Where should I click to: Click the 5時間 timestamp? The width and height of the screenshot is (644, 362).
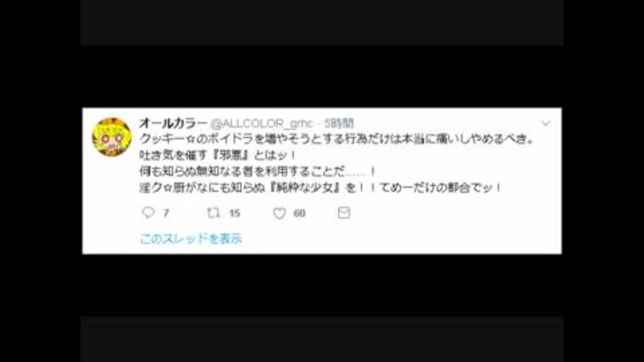pyautogui.click(x=339, y=123)
